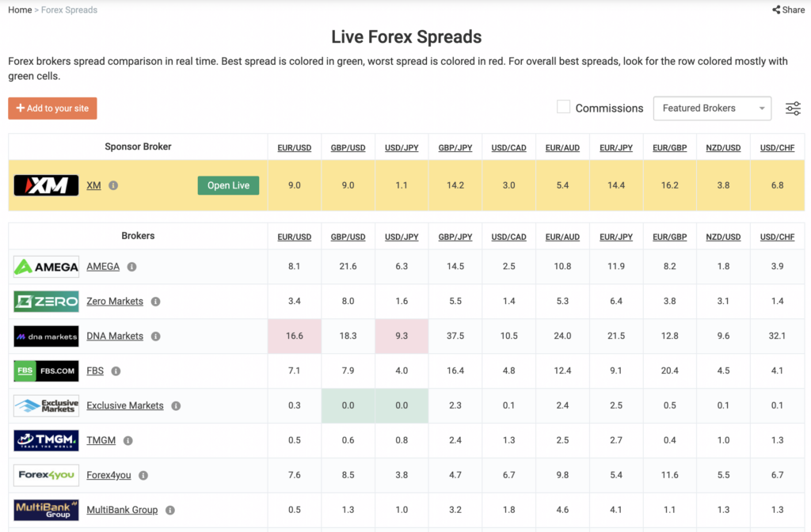
Task: Click AMEGA GBP/USD value 21.6
Action: click(348, 266)
